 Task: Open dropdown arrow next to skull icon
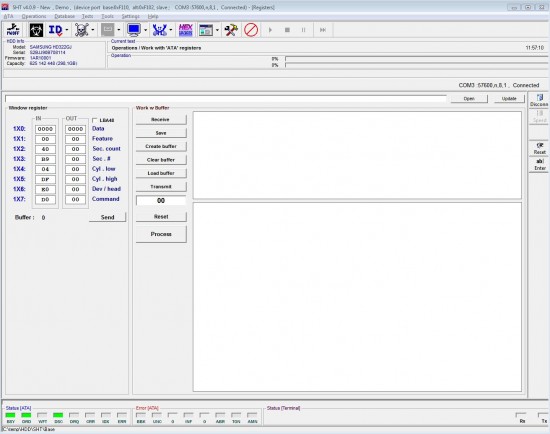(x=93, y=30)
